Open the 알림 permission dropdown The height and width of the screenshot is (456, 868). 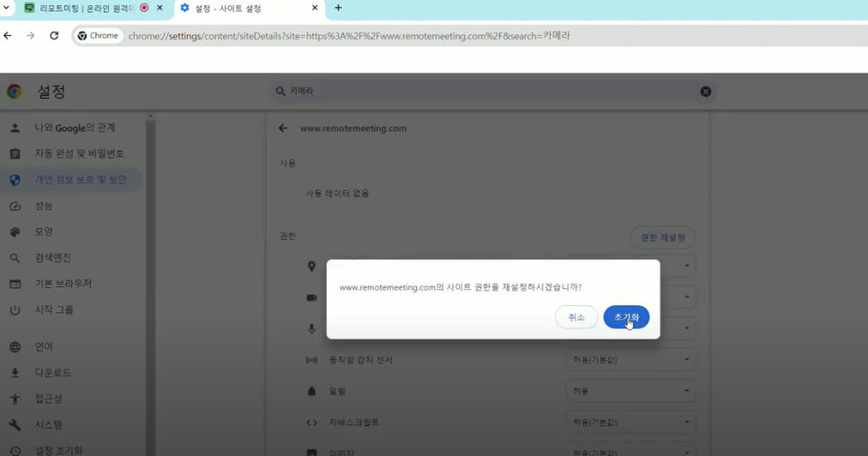(x=631, y=390)
